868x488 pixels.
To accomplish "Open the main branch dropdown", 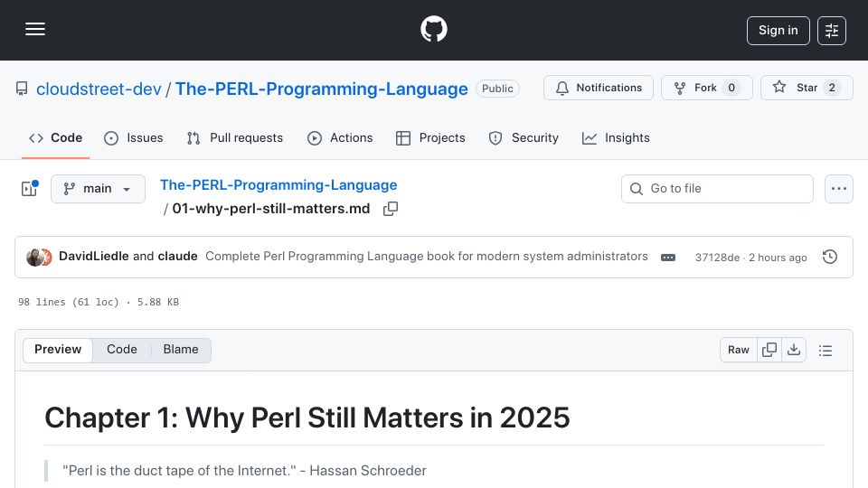I will coord(98,189).
